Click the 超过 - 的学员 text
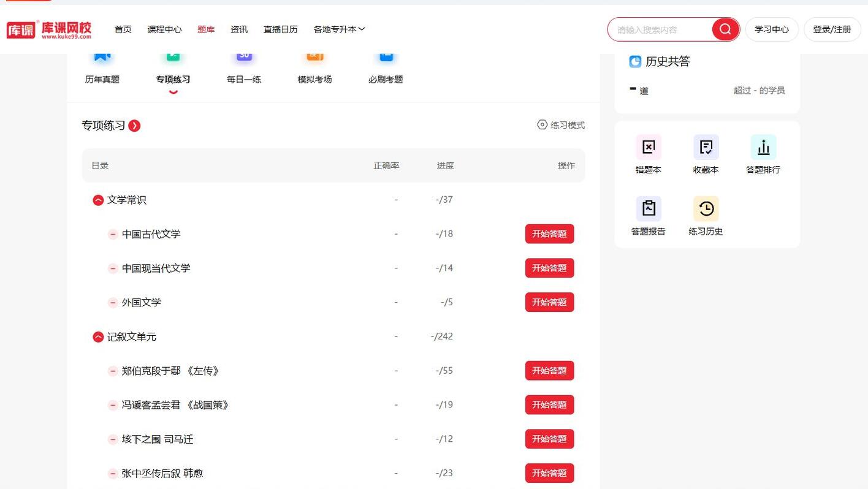 click(759, 91)
